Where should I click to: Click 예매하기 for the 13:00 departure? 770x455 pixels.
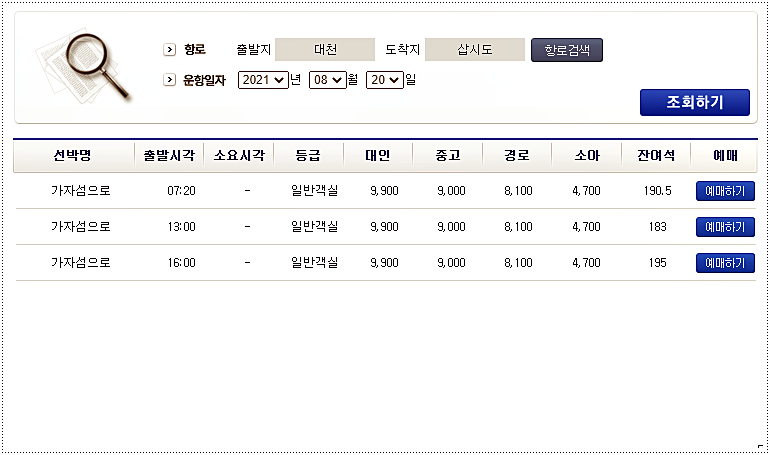tap(725, 227)
